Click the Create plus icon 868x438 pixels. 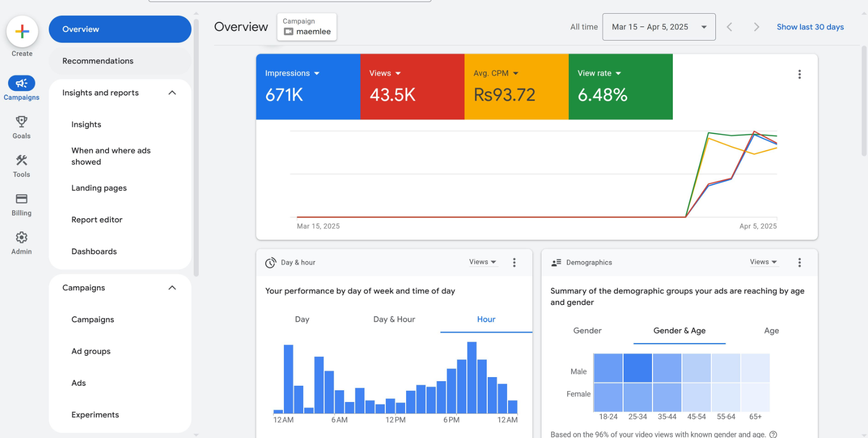pyautogui.click(x=22, y=31)
